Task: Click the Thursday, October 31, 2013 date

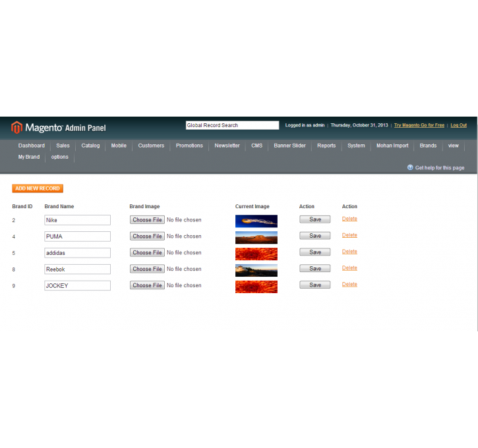Action: (359, 125)
